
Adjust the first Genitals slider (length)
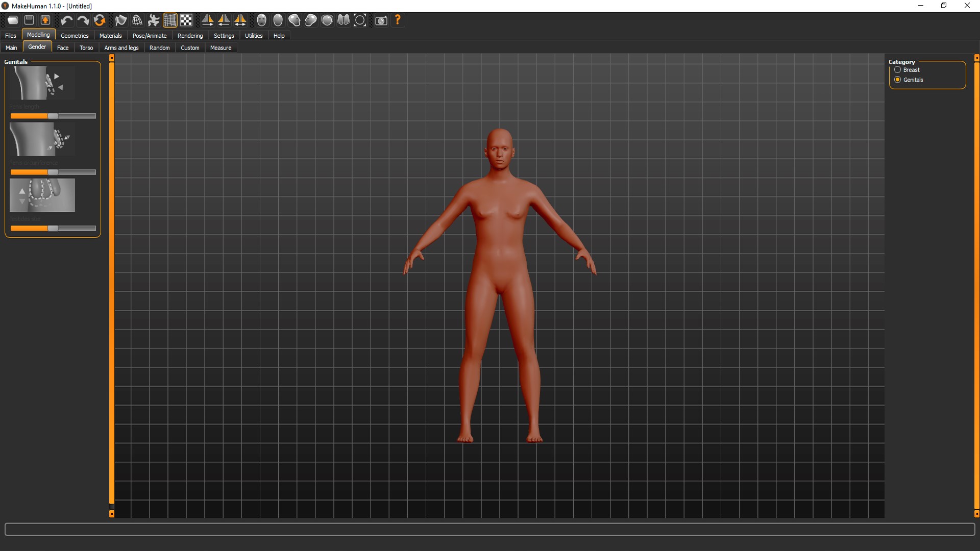53,116
